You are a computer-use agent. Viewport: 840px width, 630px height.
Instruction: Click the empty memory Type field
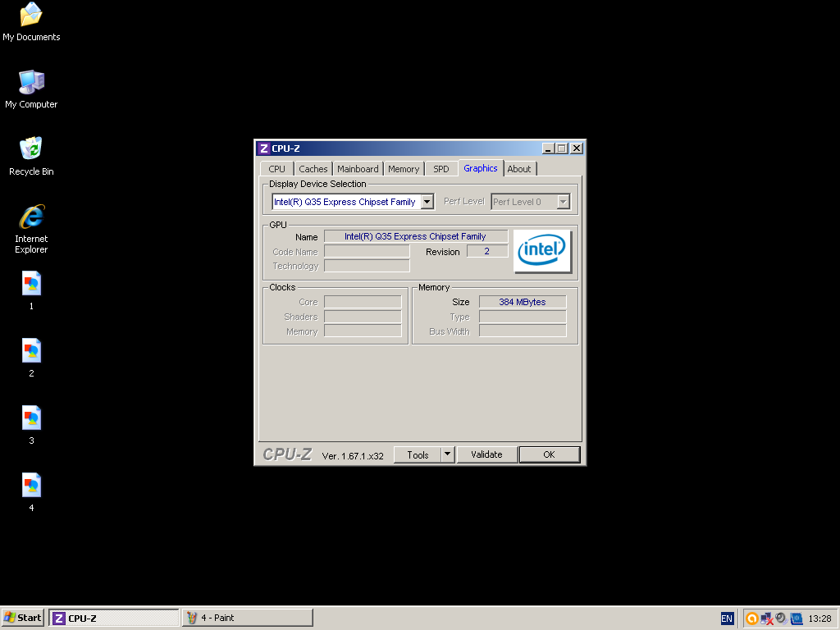coord(523,317)
